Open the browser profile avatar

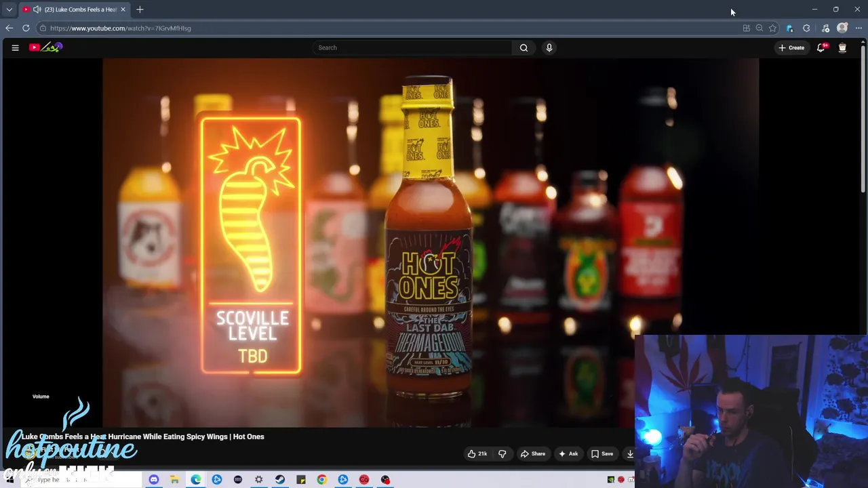[842, 28]
